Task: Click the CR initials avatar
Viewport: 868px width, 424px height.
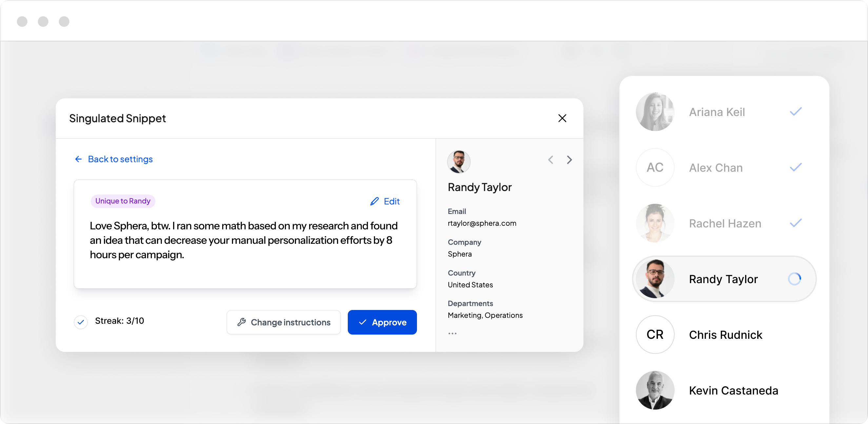Action: click(x=655, y=335)
